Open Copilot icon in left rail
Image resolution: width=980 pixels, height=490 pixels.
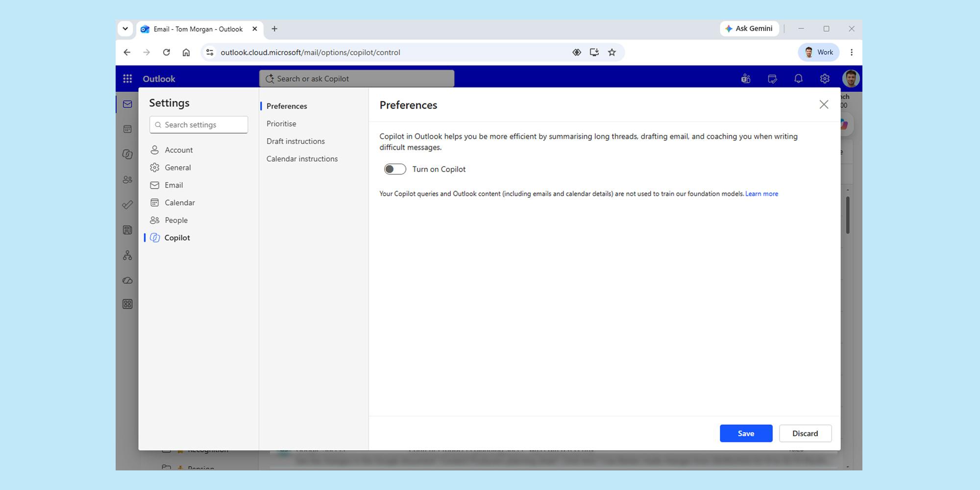(x=127, y=154)
